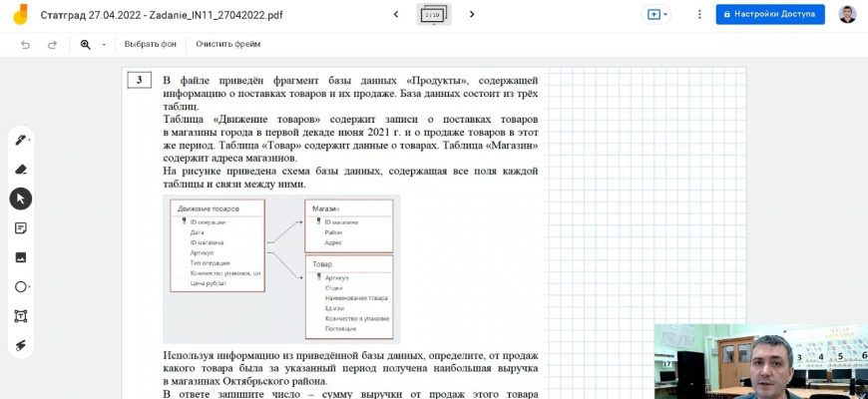
Task: Add a sticky note
Action: click(21, 227)
